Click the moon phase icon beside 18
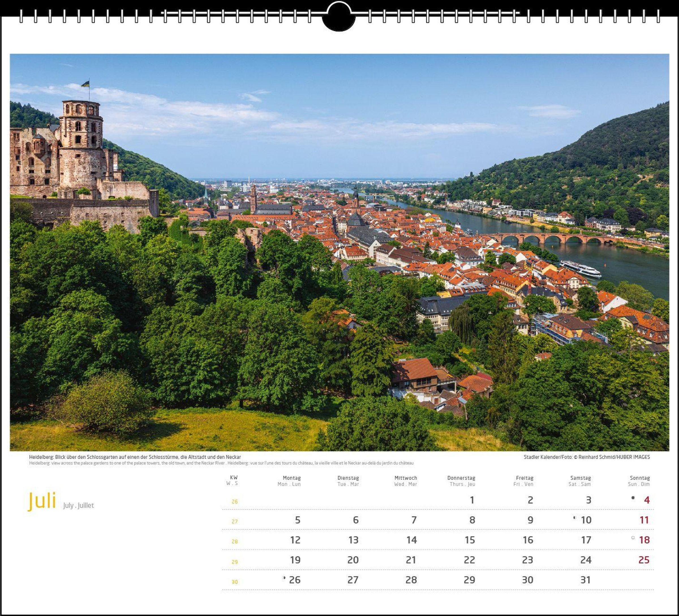The height and width of the screenshot is (616, 679). pyautogui.click(x=633, y=538)
